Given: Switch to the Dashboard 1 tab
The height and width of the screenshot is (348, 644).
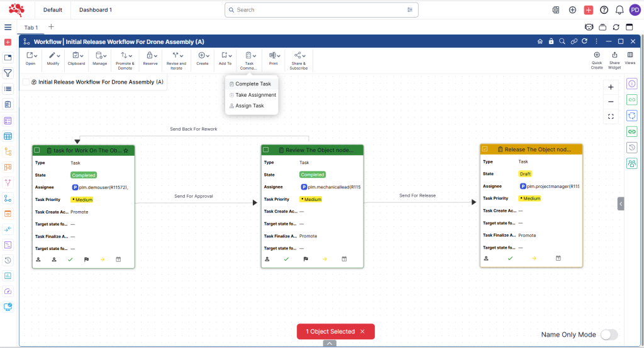Looking at the screenshot, I should point(96,10).
